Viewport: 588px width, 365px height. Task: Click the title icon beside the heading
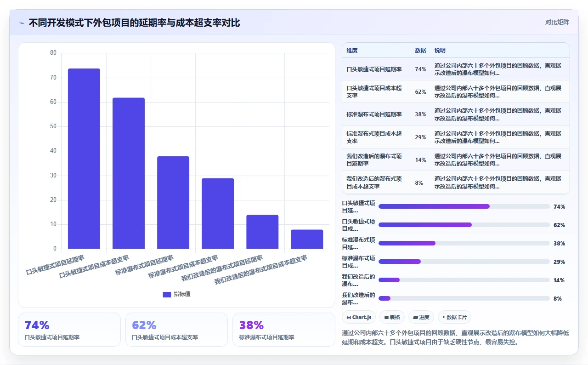click(22, 23)
